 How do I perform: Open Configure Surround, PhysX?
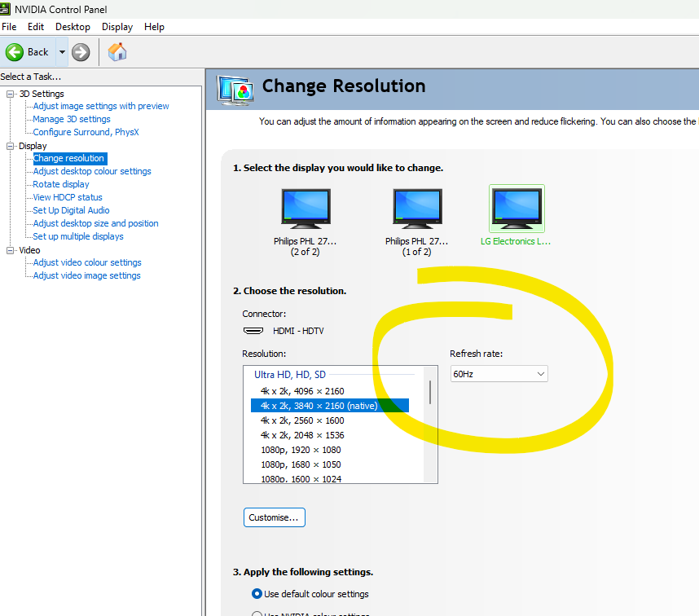[x=86, y=132]
